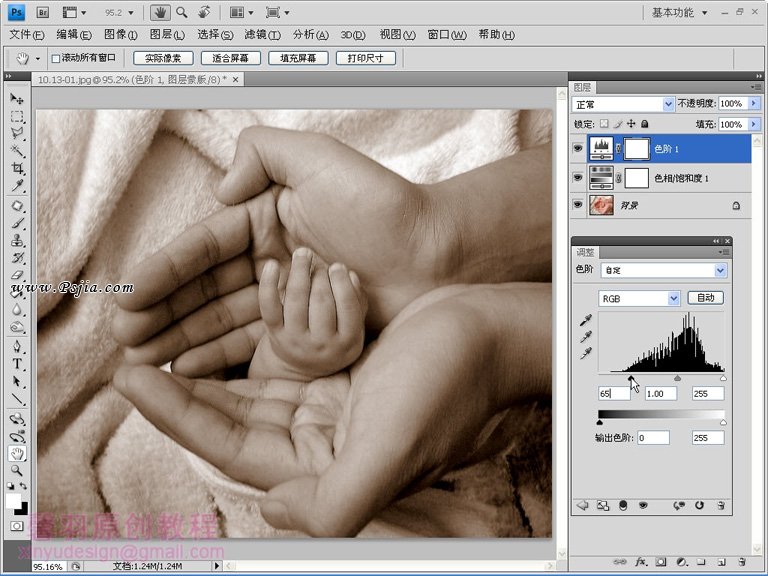Select the Move tool

(x=17, y=99)
